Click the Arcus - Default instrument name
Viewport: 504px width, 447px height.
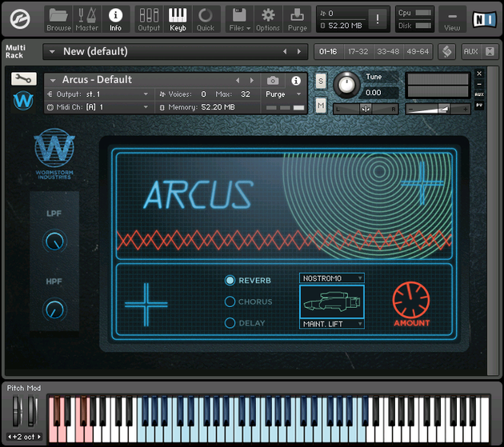point(97,80)
